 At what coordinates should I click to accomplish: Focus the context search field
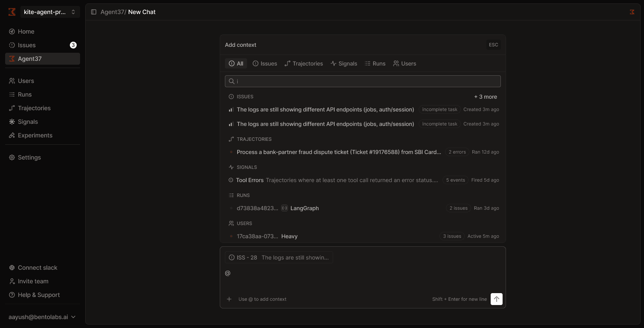pos(363,81)
